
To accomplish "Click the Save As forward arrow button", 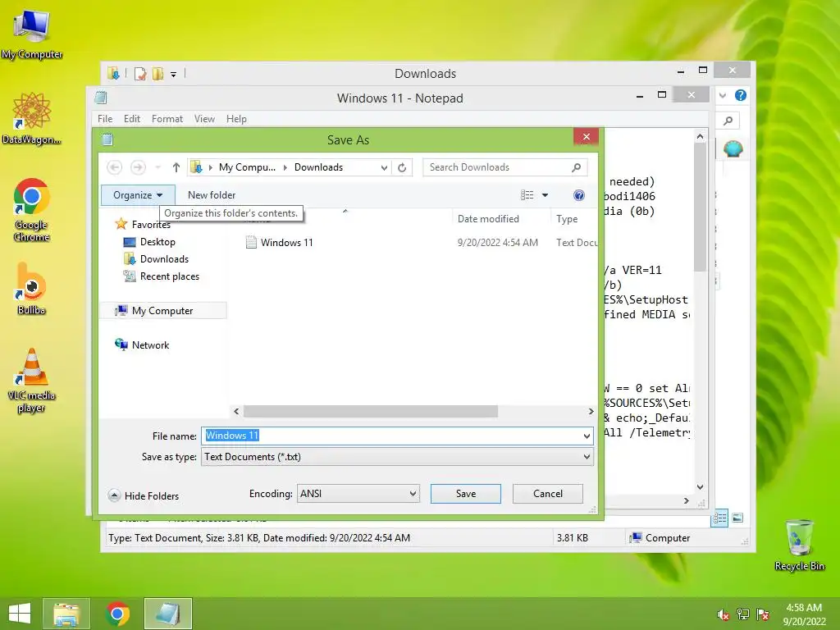I will tap(138, 167).
